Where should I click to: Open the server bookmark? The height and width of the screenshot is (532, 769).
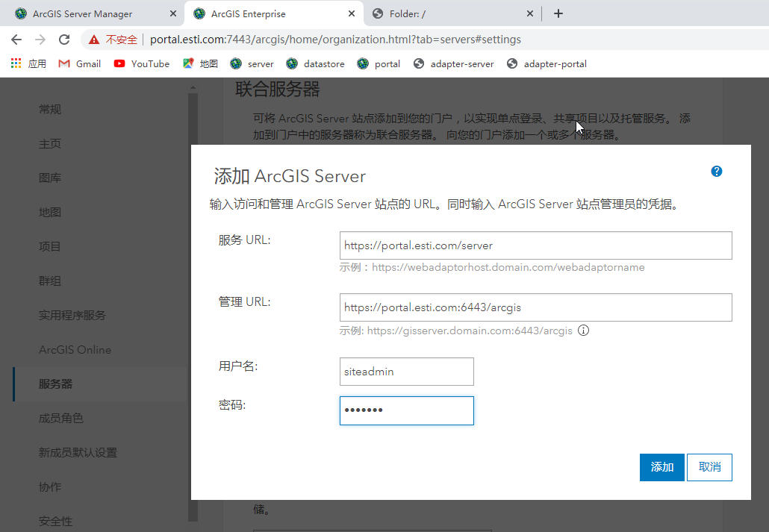[x=252, y=63]
